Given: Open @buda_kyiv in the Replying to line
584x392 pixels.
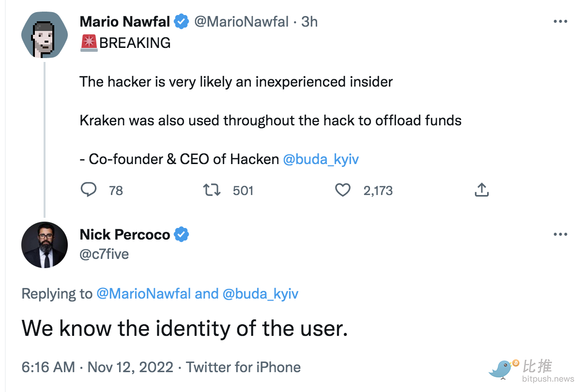Looking at the screenshot, I should tap(261, 294).
